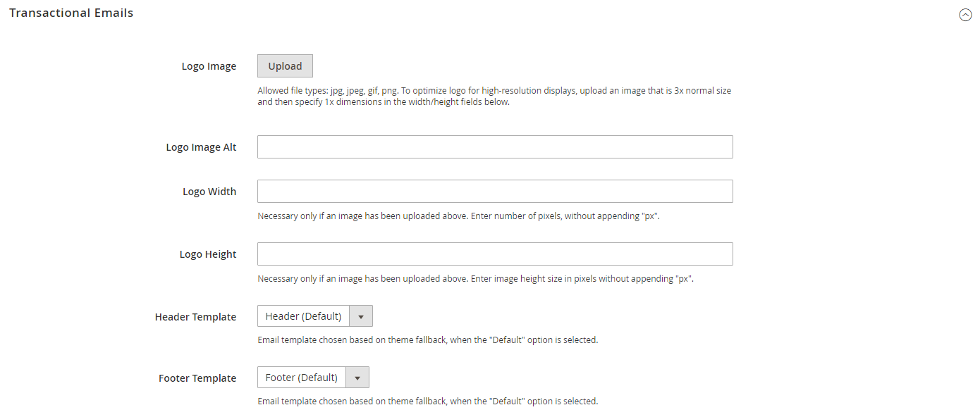
Task: Click the help note under Logo Width
Action: (458, 216)
